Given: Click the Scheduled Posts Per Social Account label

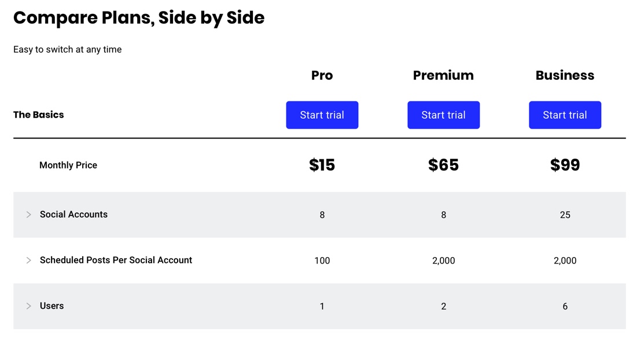Looking at the screenshot, I should tap(116, 260).
